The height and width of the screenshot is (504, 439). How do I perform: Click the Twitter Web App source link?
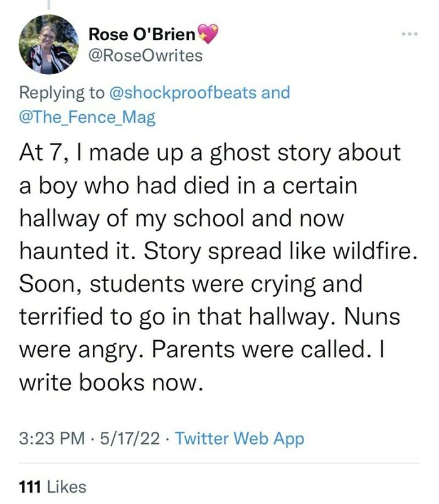pyautogui.click(x=239, y=438)
